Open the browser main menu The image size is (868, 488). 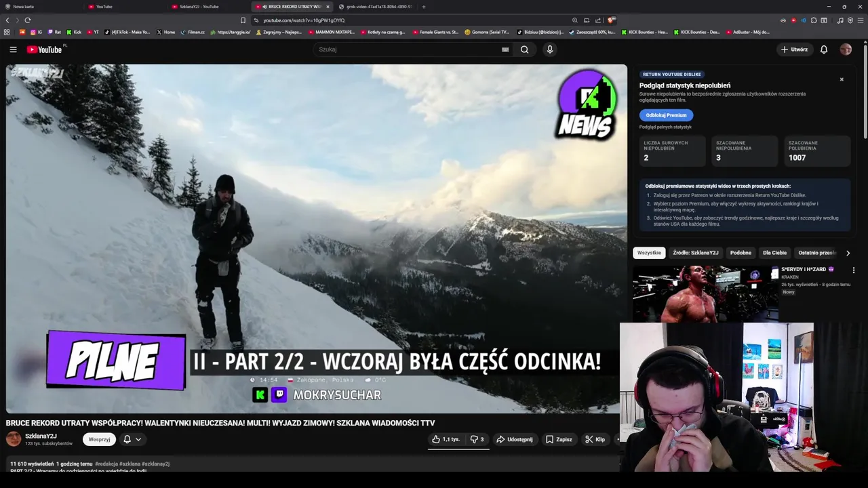860,20
